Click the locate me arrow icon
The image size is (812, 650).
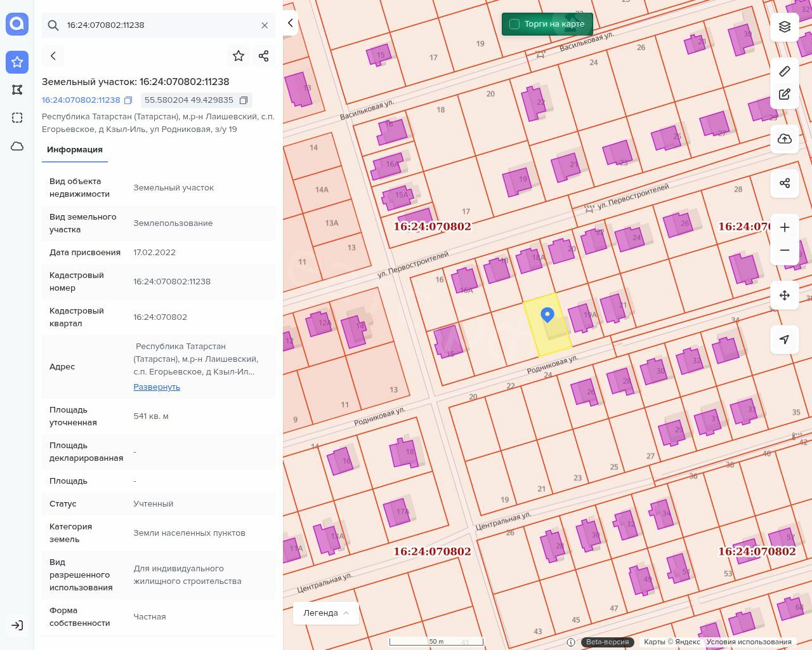785,340
